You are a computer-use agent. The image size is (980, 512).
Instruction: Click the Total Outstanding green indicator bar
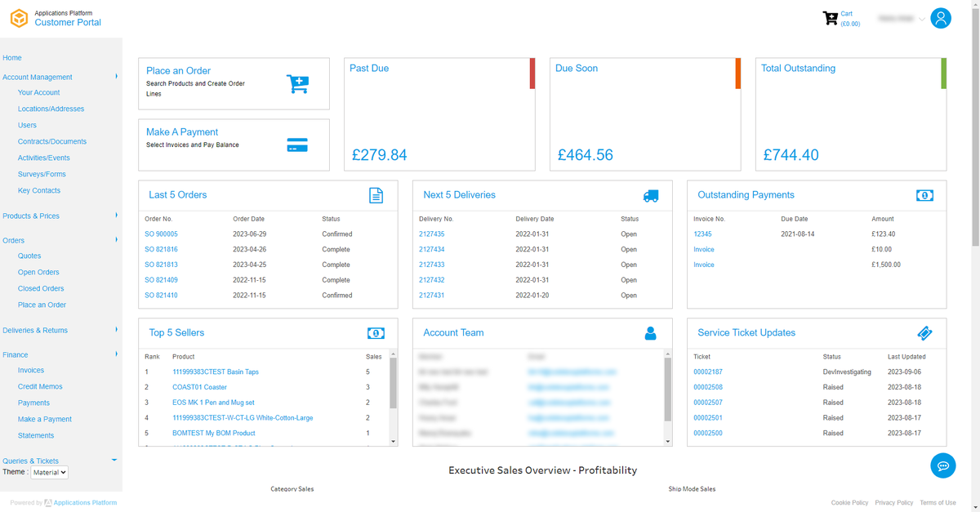pos(944,73)
